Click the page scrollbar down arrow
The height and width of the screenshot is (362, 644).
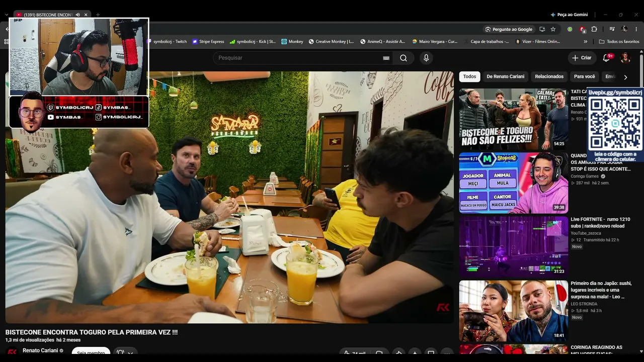tap(640, 351)
